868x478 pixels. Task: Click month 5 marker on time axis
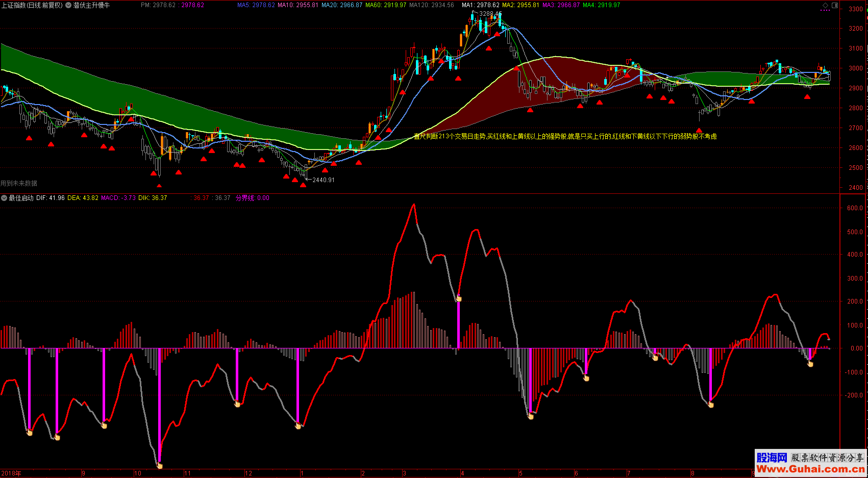(x=520, y=473)
